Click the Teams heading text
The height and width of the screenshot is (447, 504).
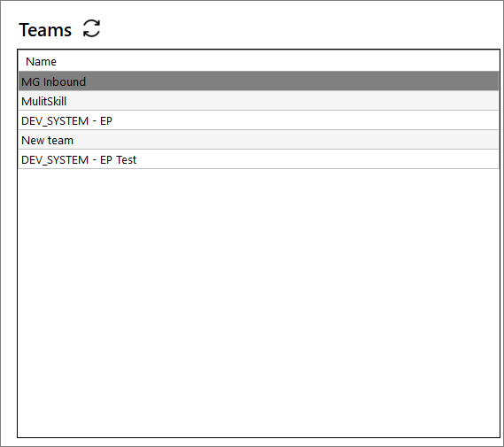(45, 30)
